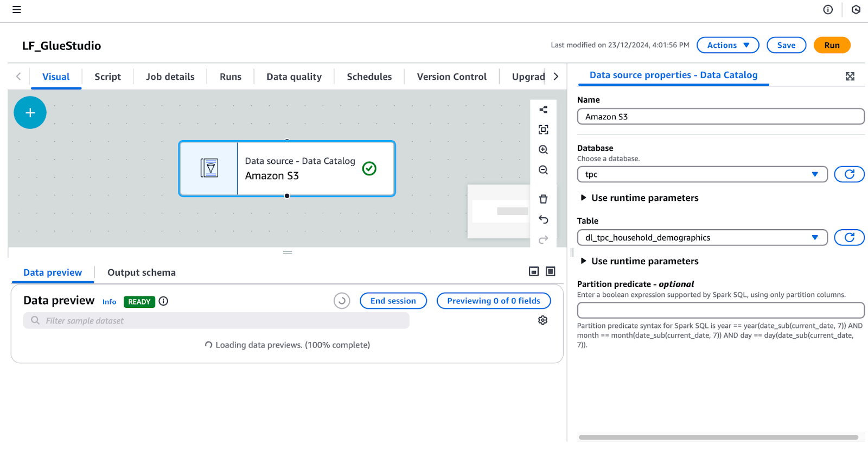This screenshot has width=868, height=456.
Task: Select Data source properties - Data Catalog tab
Action: (673, 75)
